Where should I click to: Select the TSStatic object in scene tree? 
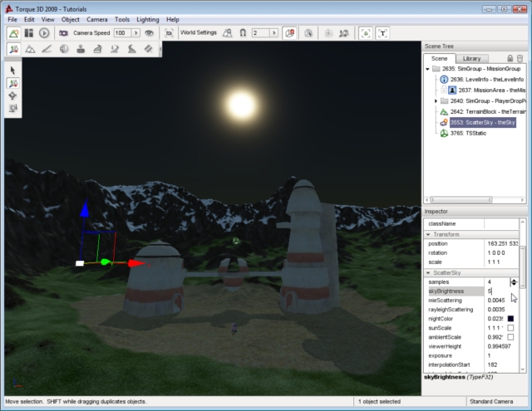coord(468,133)
